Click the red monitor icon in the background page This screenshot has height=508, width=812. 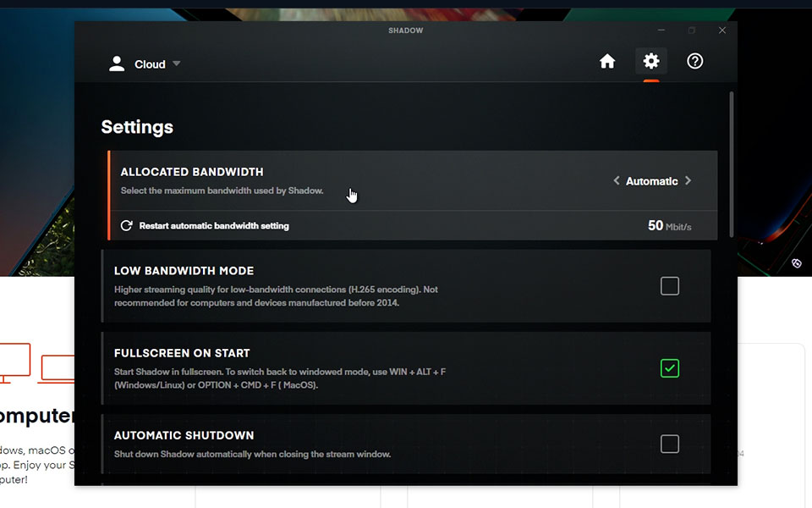[x=15, y=362]
